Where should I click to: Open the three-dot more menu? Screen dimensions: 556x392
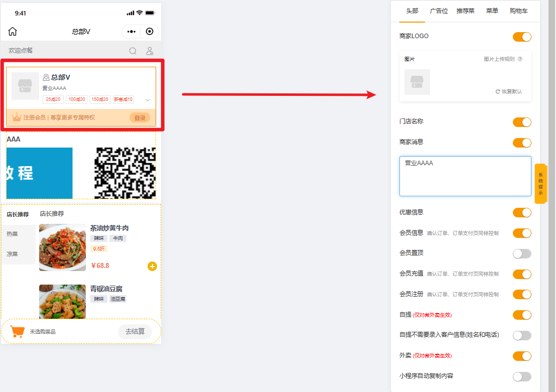click(x=131, y=32)
